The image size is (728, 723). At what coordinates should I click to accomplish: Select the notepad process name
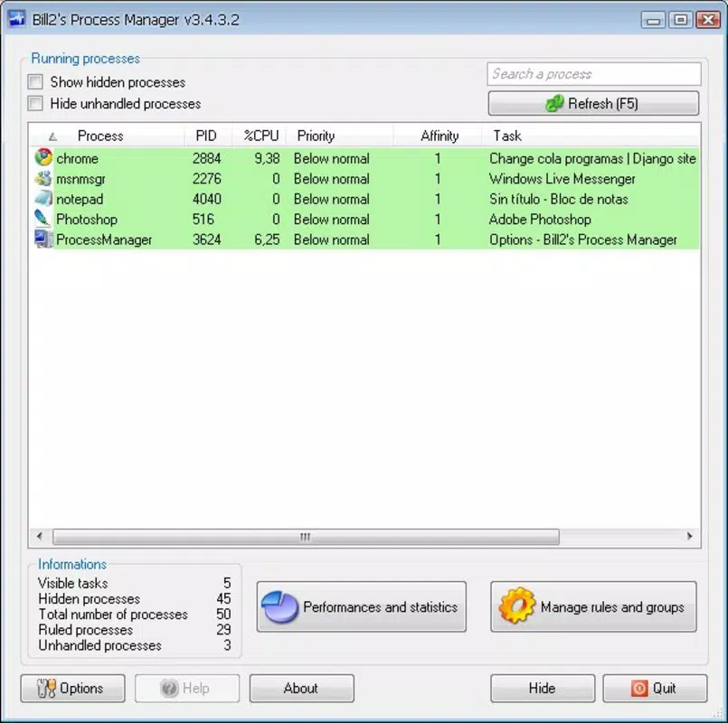[80, 200]
